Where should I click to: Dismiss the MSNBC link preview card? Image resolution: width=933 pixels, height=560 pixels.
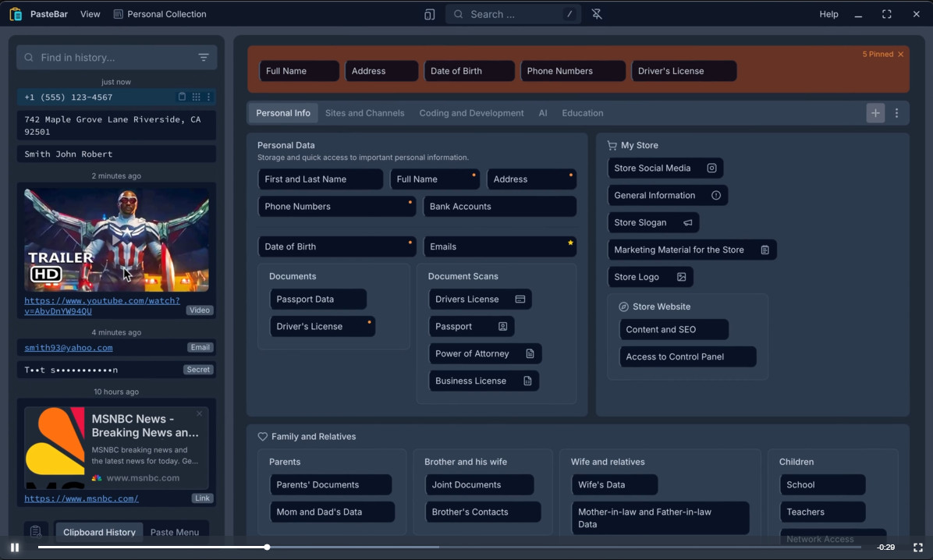[x=200, y=413]
